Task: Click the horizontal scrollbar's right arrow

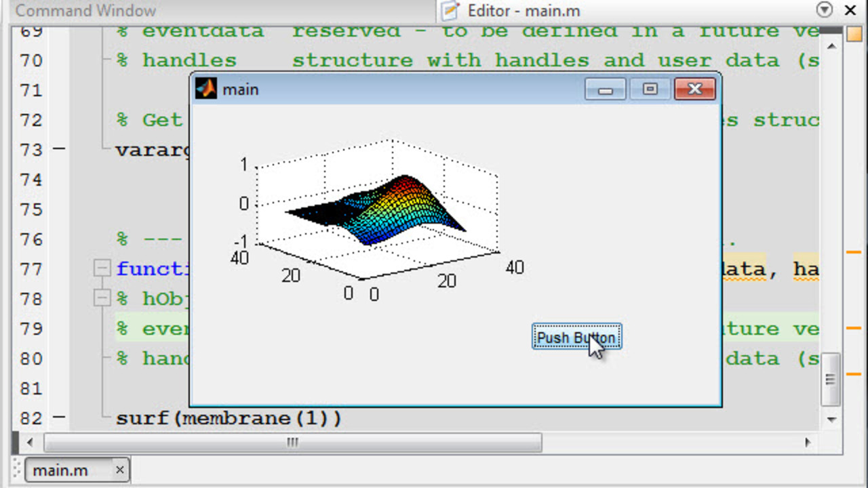Action: coord(808,443)
